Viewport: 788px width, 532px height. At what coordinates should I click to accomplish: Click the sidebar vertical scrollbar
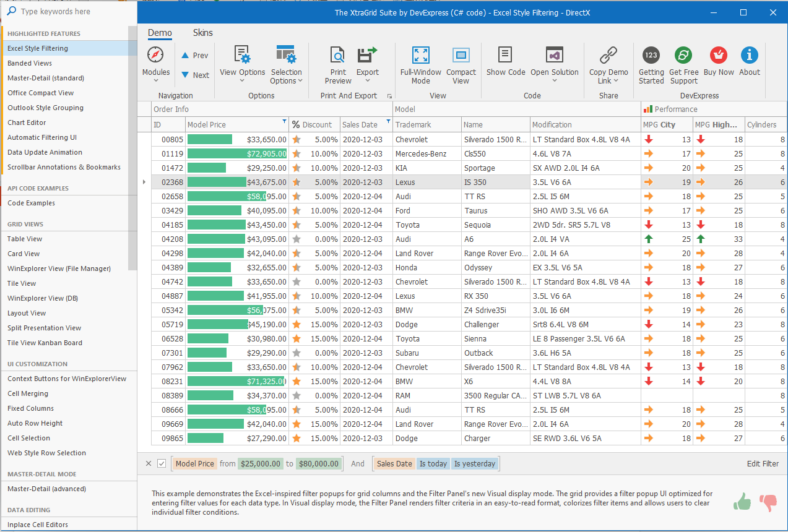[132, 148]
